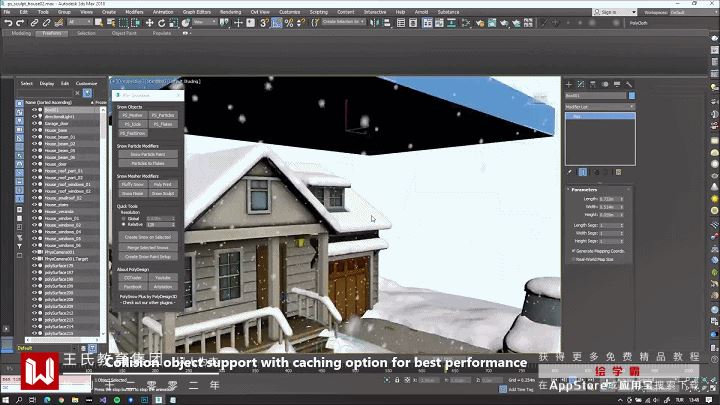720x405 pixels.
Task: Select the Unlink Selection tool
Action: click(46, 22)
